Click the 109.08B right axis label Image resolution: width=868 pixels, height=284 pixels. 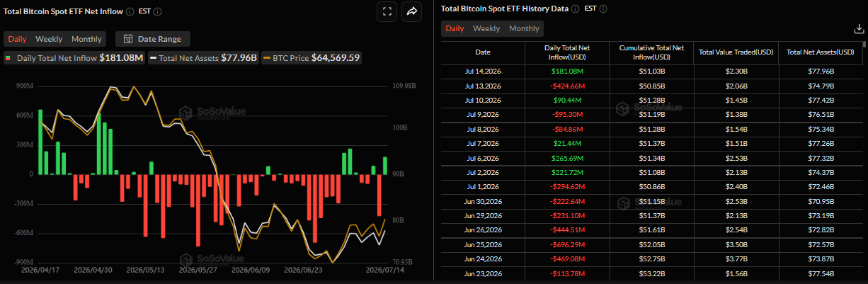point(404,86)
